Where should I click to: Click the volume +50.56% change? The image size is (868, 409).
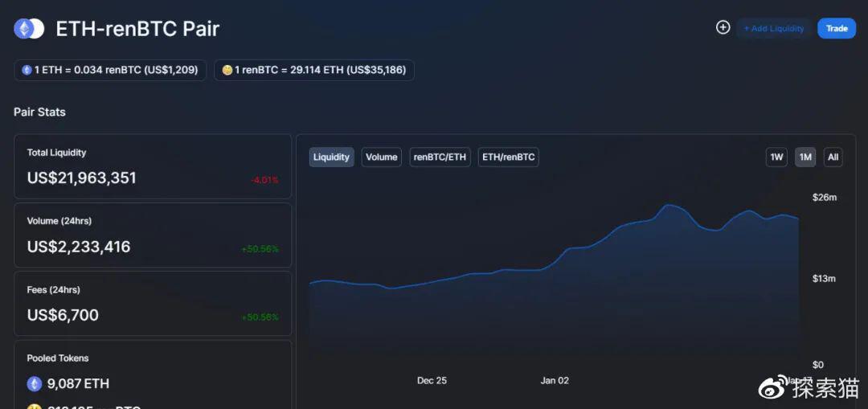pyautogui.click(x=260, y=249)
